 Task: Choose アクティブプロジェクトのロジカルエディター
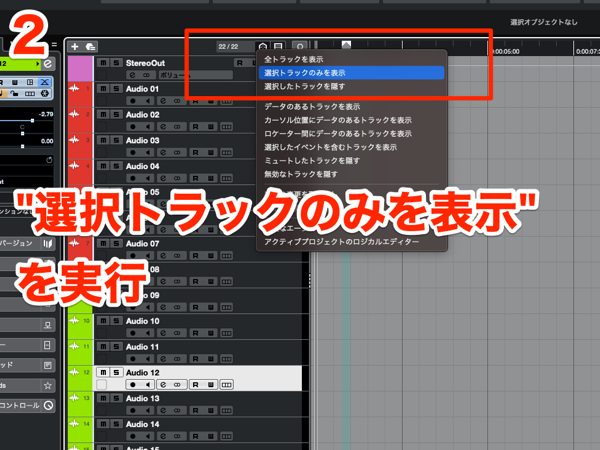tap(351, 242)
